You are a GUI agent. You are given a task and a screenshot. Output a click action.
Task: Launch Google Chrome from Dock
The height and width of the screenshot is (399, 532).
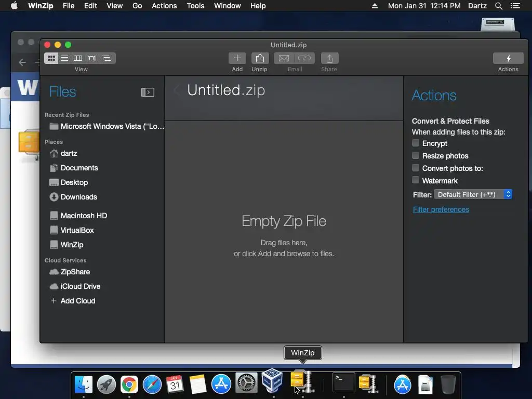coord(129,384)
